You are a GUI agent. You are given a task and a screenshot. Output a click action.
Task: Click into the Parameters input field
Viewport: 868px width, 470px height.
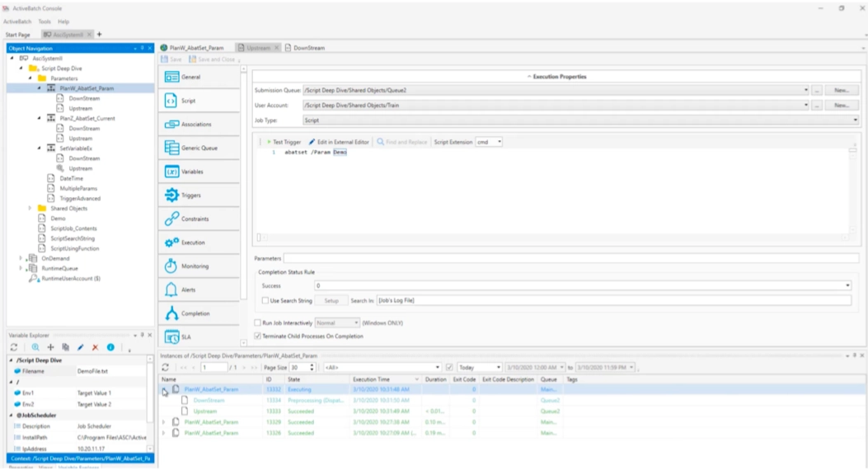[x=569, y=258]
